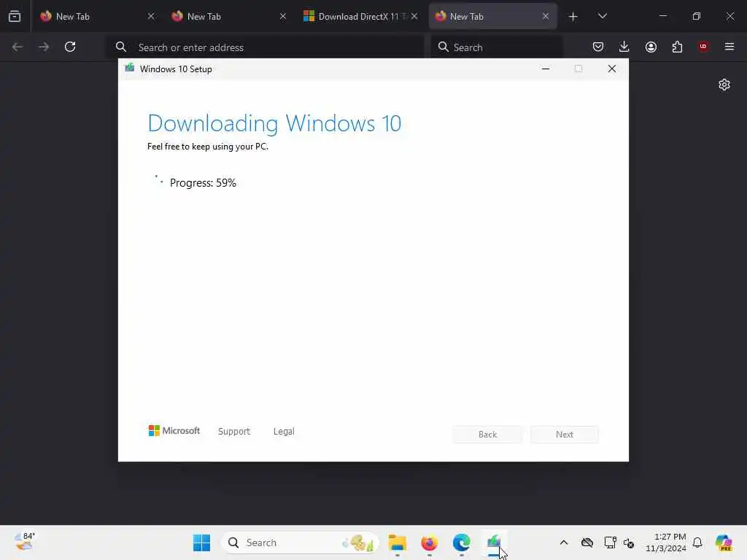Click the Progress: 59% text
This screenshot has width=747, height=560.
pyautogui.click(x=203, y=183)
